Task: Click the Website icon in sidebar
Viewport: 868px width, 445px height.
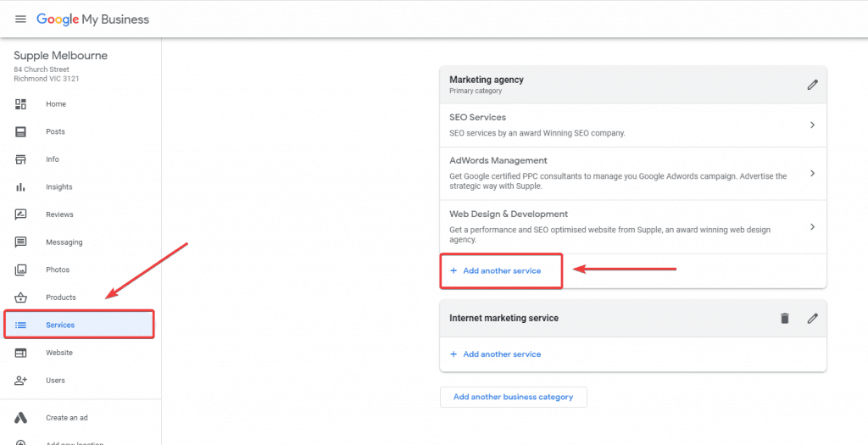Action: pyautogui.click(x=20, y=353)
